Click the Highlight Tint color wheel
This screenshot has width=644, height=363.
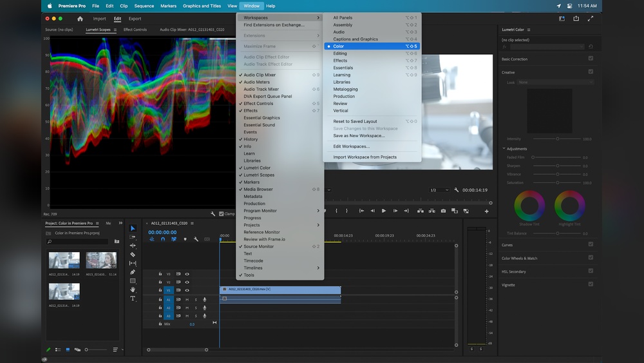point(570,205)
